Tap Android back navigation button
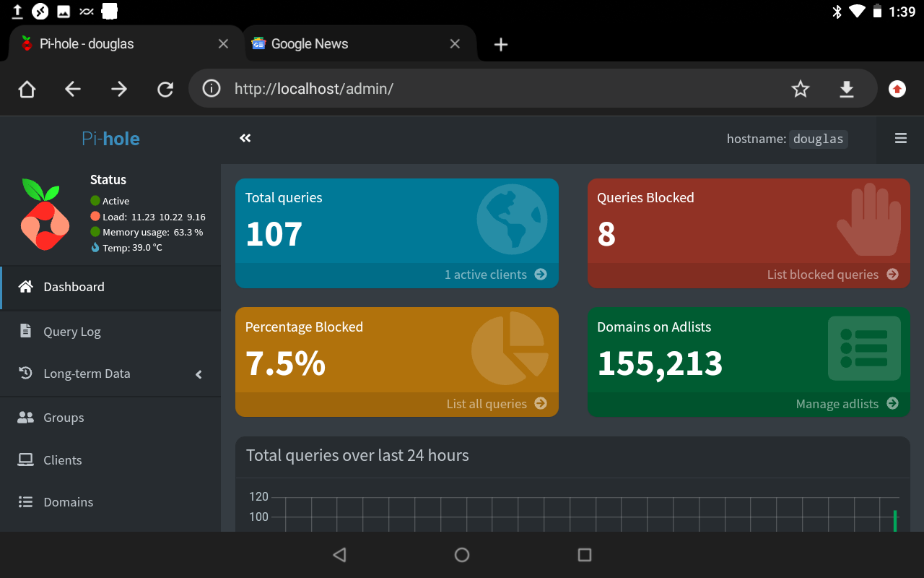This screenshot has width=924, height=578. tap(339, 555)
